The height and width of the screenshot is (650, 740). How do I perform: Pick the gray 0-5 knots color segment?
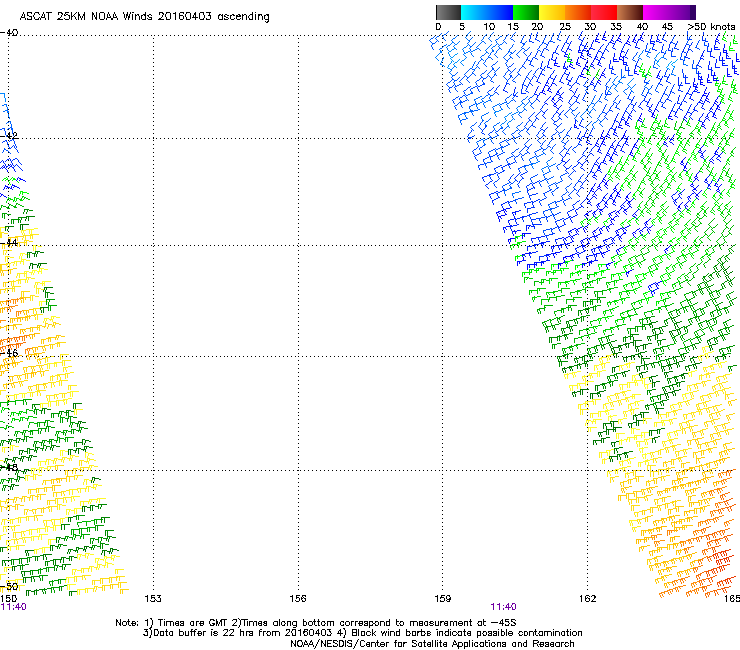pyautogui.click(x=448, y=12)
